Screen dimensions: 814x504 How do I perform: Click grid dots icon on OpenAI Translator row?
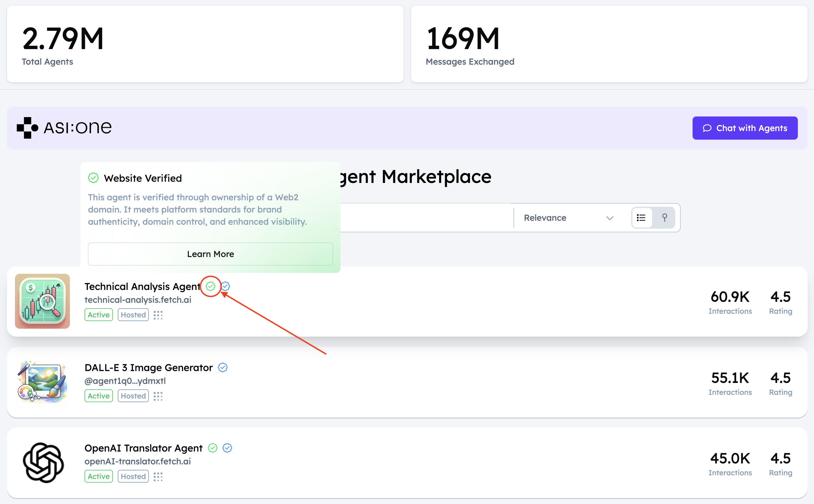[x=158, y=477]
